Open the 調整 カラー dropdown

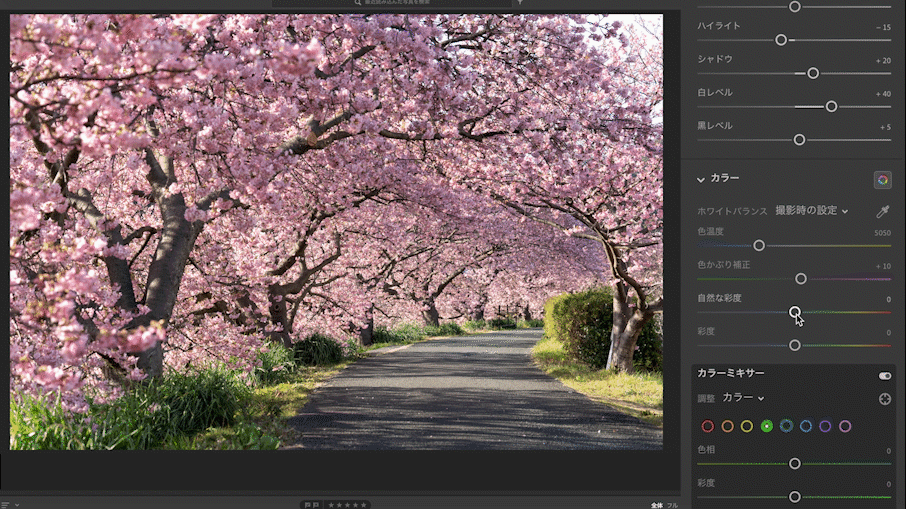click(744, 397)
